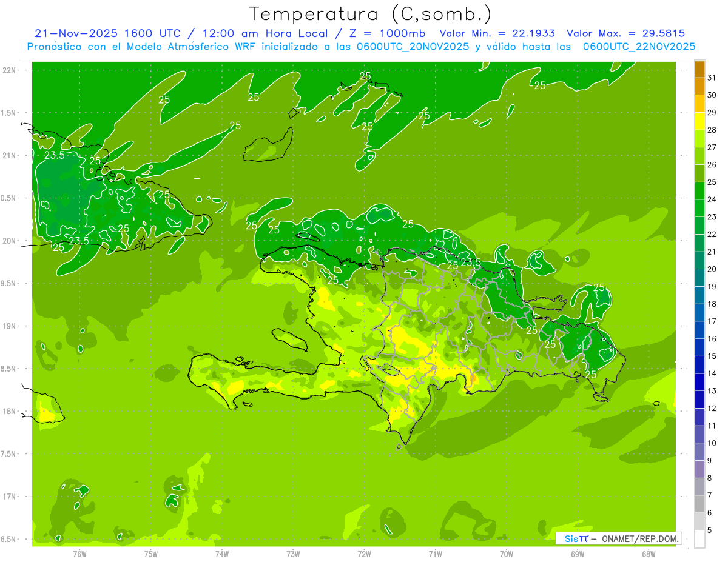Click the gold swatch between 29 and 30

[699, 104]
